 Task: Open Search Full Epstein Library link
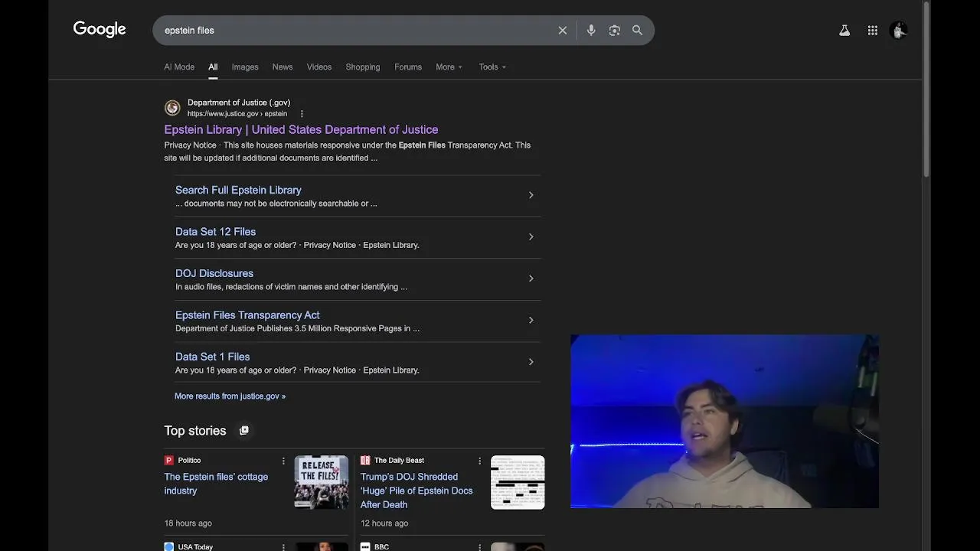[x=238, y=190]
